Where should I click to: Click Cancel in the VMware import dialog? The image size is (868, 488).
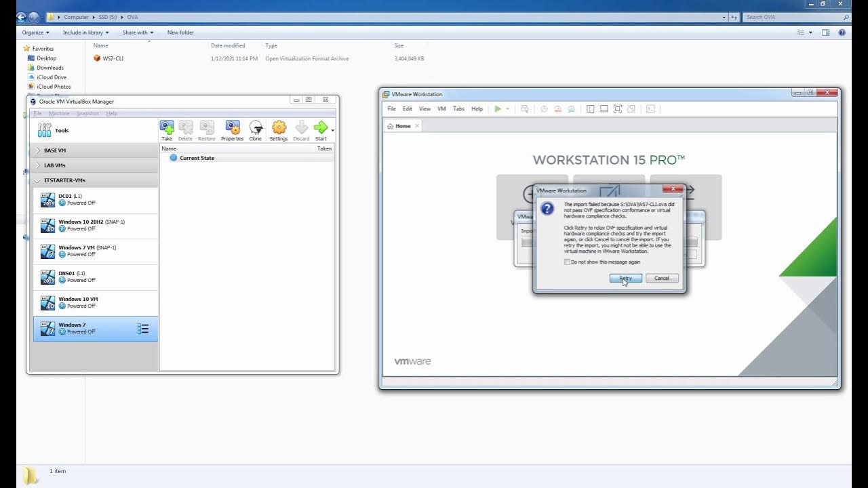pyautogui.click(x=662, y=278)
